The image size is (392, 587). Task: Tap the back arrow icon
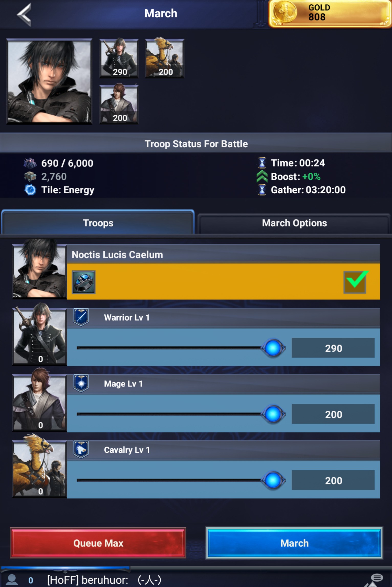click(24, 14)
